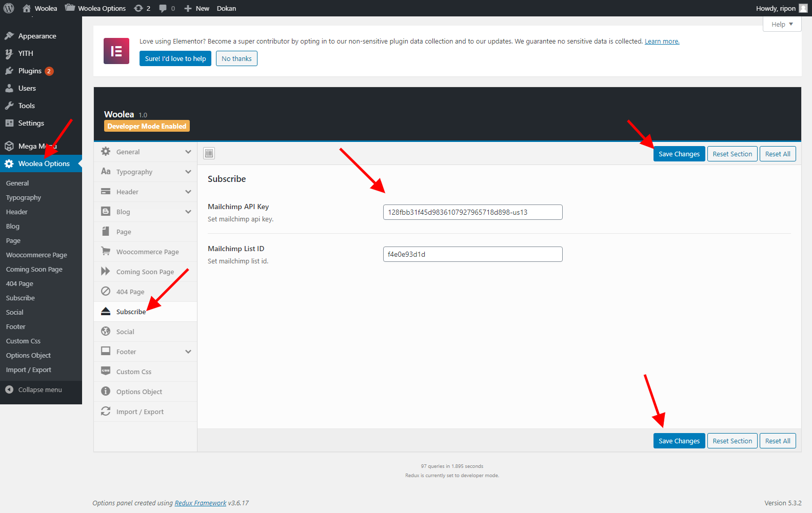
Task: Click the Howdy, ripon account text
Action: (776, 8)
